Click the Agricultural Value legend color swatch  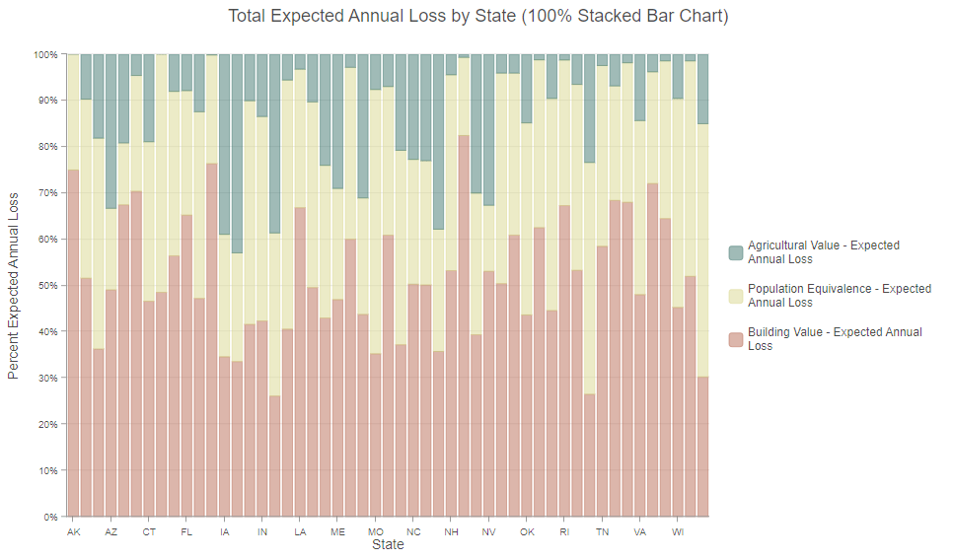tap(735, 252)
